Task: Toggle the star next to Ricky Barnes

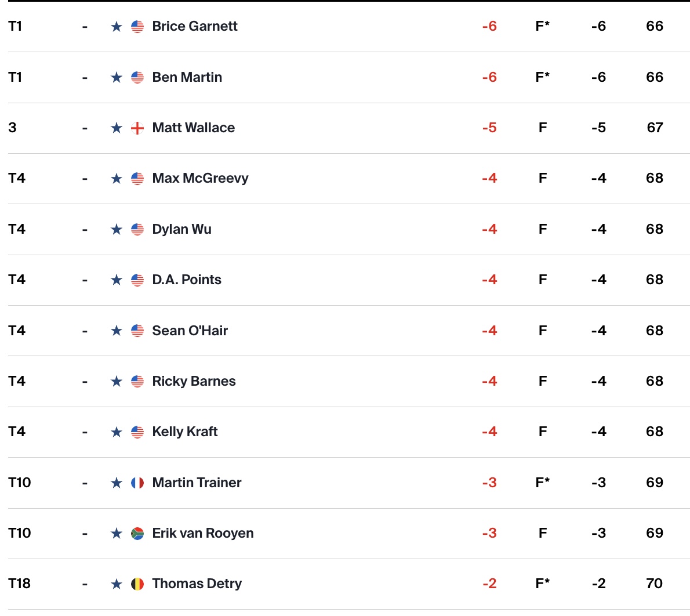Action: [x=116, y=381]
